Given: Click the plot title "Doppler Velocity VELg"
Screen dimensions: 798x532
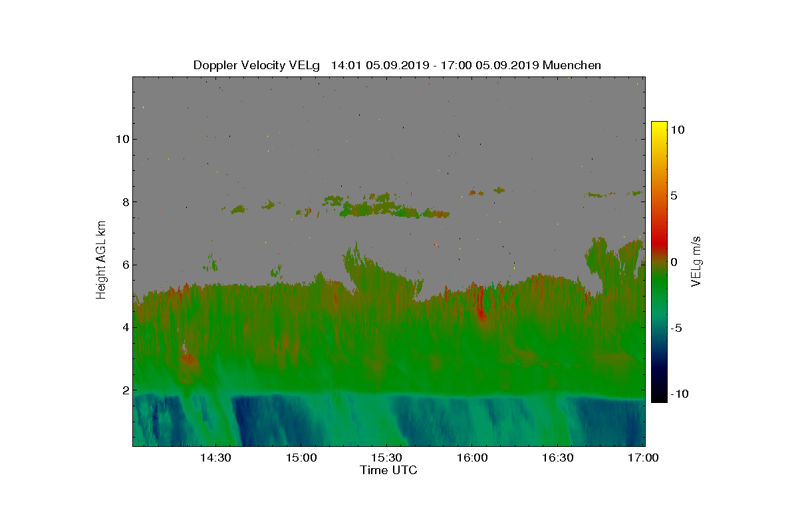Looking at the screenshot, I should (257, 65).
